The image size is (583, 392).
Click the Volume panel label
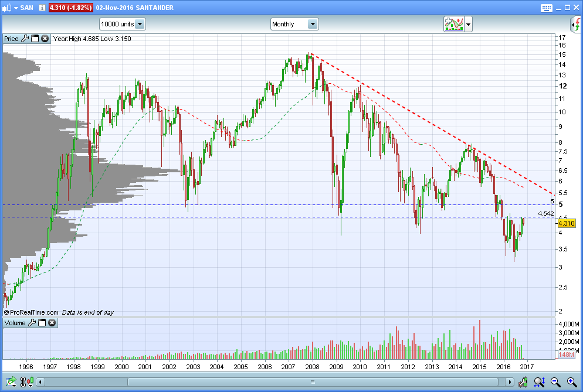click(x=15, y=323)
